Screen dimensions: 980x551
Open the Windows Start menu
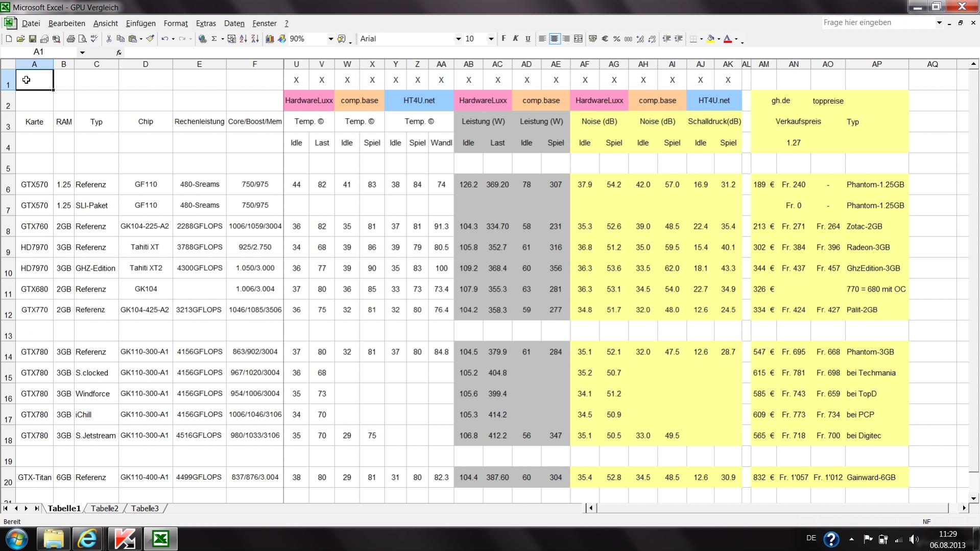(x=17, y=539)
